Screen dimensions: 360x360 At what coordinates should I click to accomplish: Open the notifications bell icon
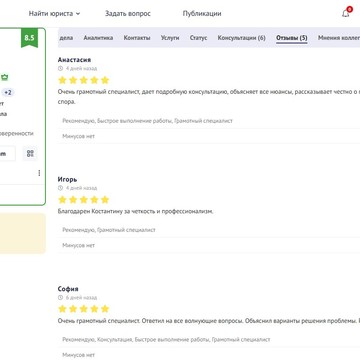pyautogui.click(x=346, y=13)
